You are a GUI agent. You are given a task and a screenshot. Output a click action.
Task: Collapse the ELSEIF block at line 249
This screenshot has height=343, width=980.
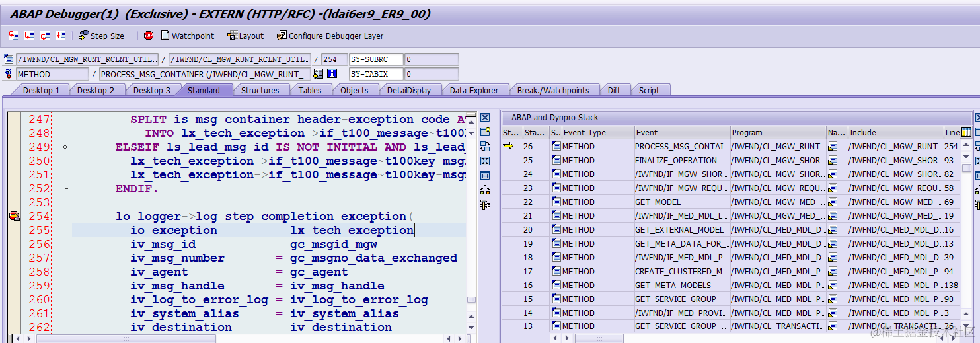coord(65,147)
